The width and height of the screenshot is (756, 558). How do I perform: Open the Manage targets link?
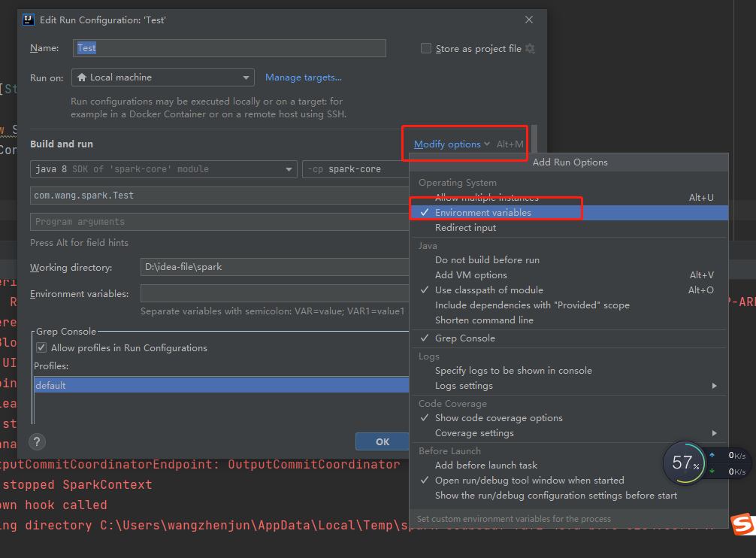[303, 77]
